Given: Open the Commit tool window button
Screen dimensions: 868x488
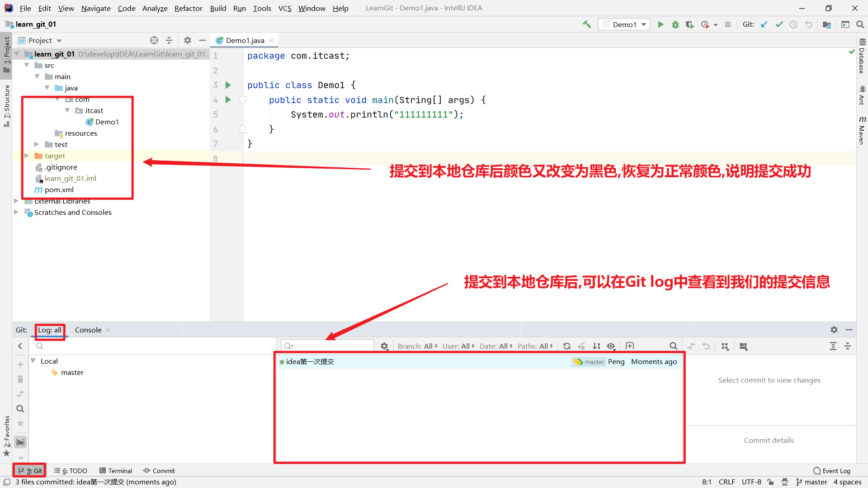Looking at the screenshot, I should [159, 471].
